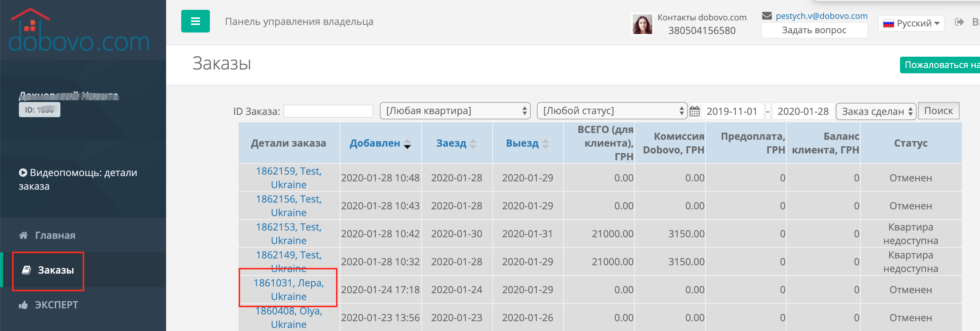Click the envelope email icon
This screenshot has height=331, width=980.
click(767, 16)
